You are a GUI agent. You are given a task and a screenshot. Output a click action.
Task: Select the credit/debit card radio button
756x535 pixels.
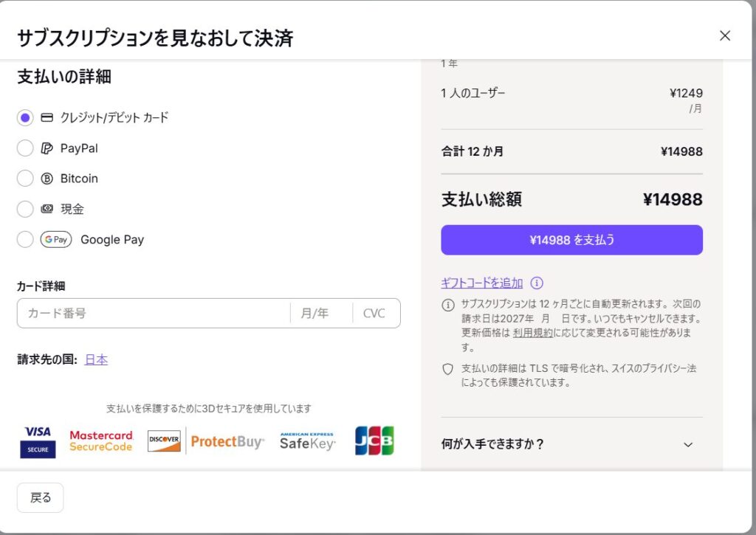point(25,117)
